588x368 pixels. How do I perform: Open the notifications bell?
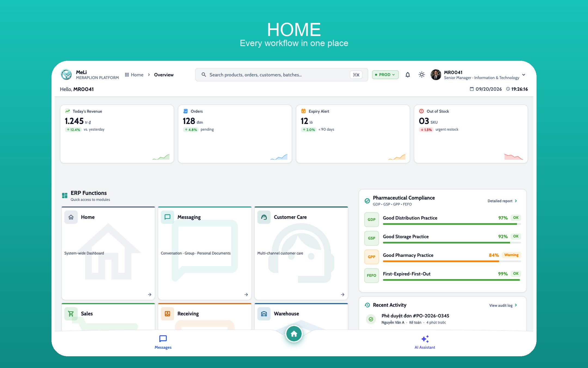(x=408, y=75)
